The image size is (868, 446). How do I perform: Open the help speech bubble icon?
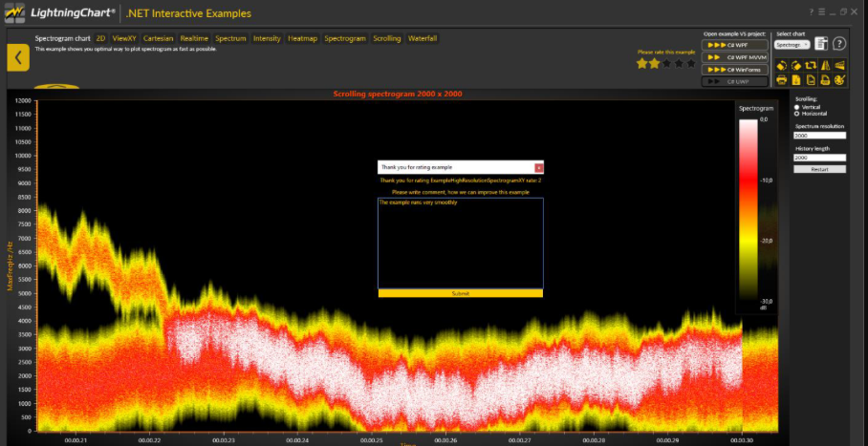tap(839, 44)
